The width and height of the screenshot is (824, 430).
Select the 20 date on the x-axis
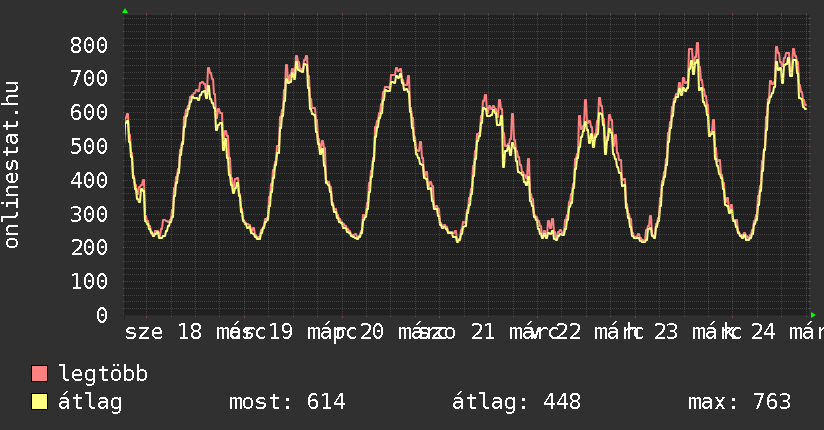coord(372,331)
